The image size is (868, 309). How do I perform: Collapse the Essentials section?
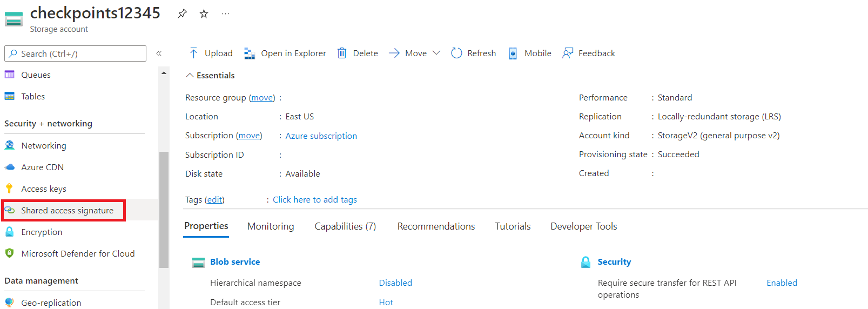point(210,75)
